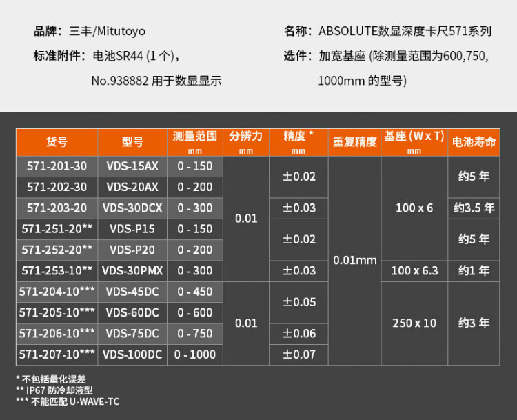Click model cell VDS-15AX
517x420 pixels.
point(132,166)
